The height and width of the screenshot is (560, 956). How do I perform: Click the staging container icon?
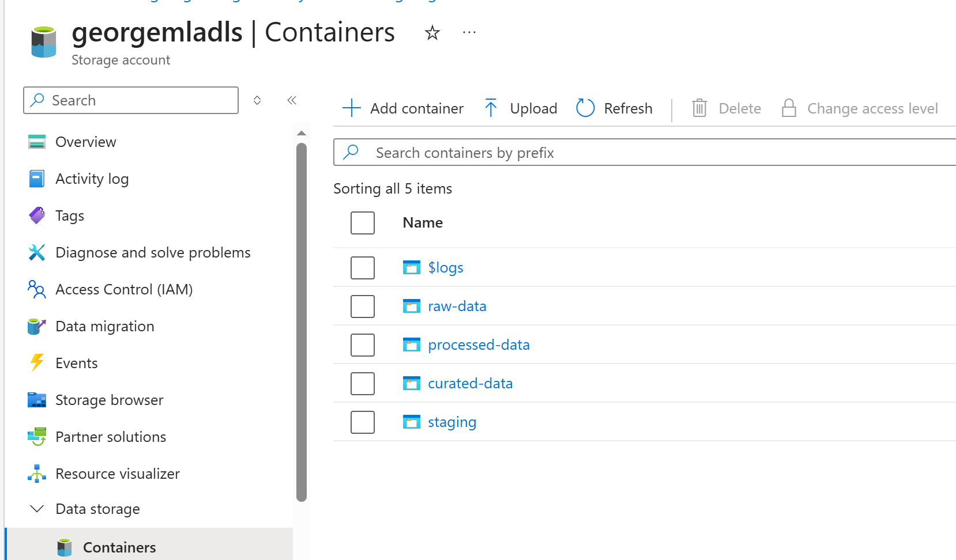click(x=412, y=422)
